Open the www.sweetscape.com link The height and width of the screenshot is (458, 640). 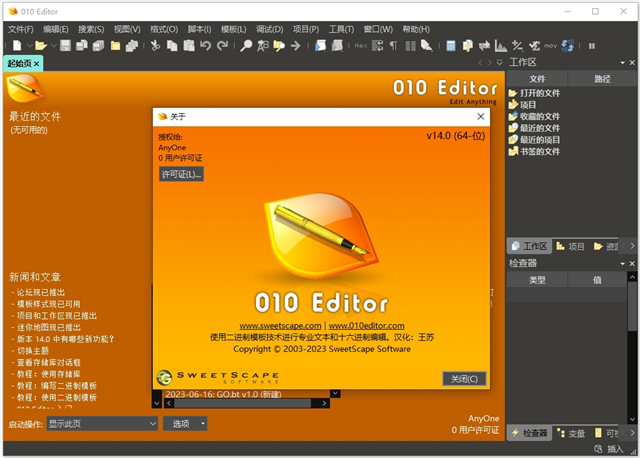(280, 326)
